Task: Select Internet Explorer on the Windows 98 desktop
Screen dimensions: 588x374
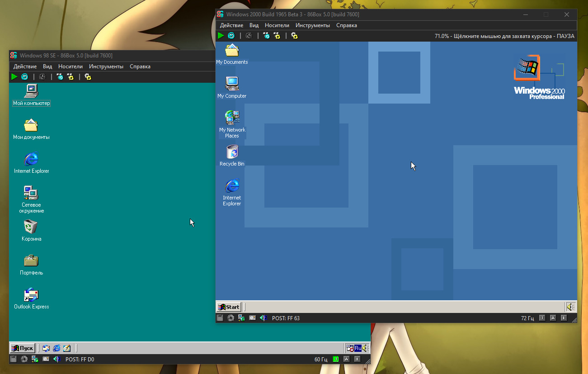Action: pyautogui.click(x=31, y=163)
